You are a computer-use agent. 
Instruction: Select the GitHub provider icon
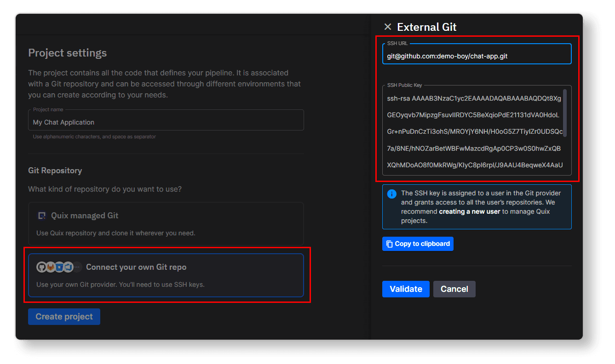tap(41, 267)
